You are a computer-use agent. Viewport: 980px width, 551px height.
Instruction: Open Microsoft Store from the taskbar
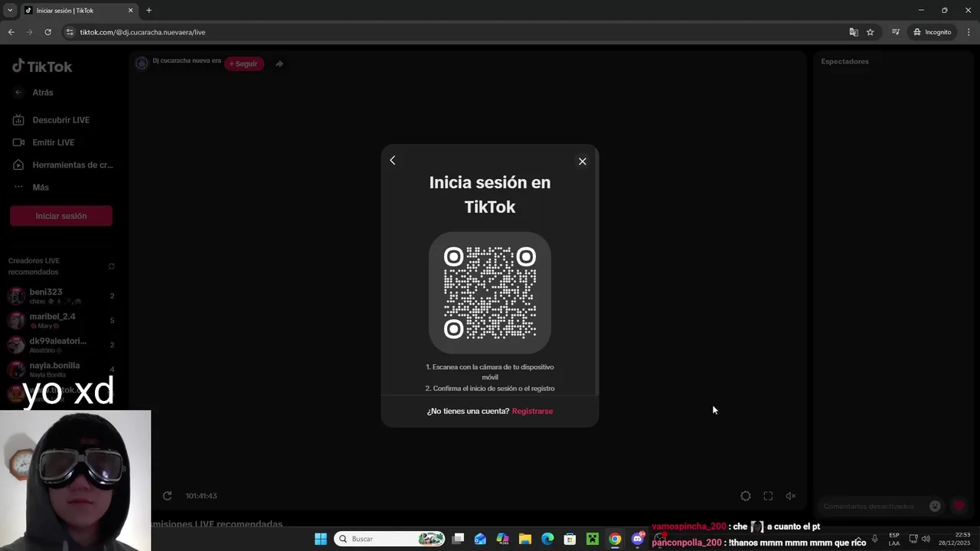(570, 539)
